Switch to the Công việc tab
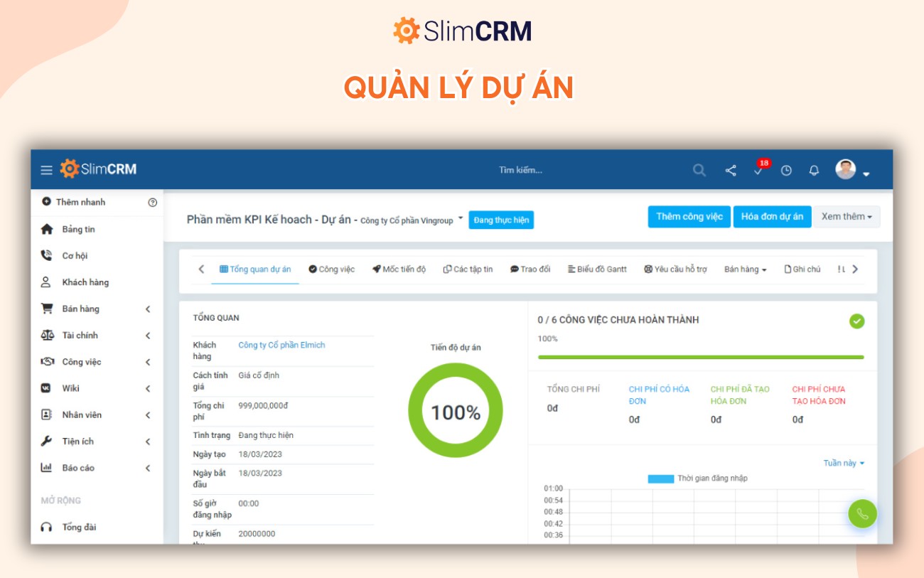Screen dimensions: 924x578 [331, 269]
